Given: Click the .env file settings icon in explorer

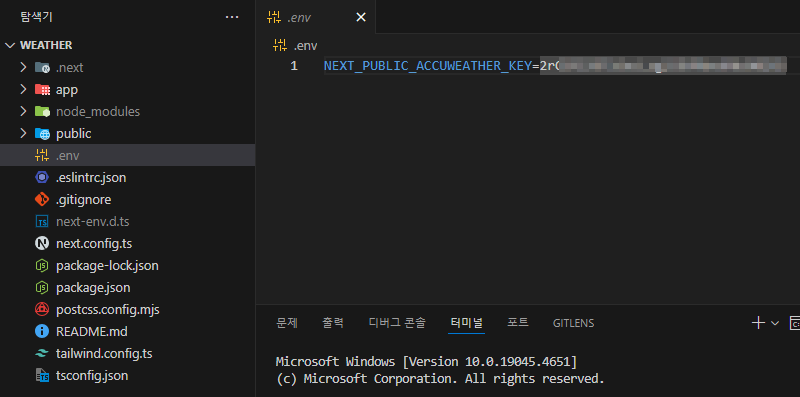Looking at the screenshot, I should (x=42, y=155).
